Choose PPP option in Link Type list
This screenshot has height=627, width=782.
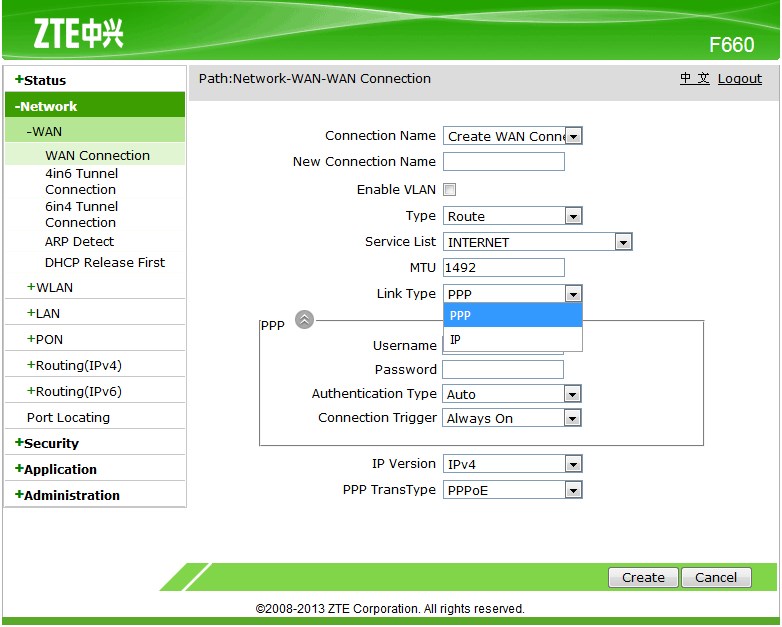pos(512,315)
